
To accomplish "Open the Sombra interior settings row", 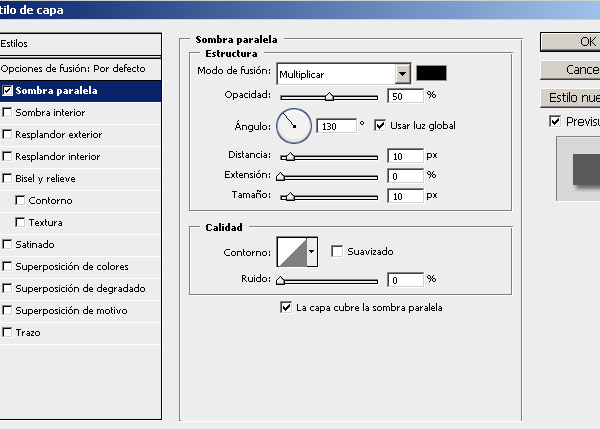I will [x=80, y=113].
